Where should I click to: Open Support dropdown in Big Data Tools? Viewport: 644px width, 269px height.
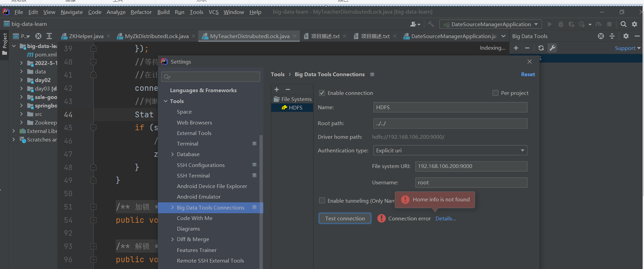click(628, 48)
